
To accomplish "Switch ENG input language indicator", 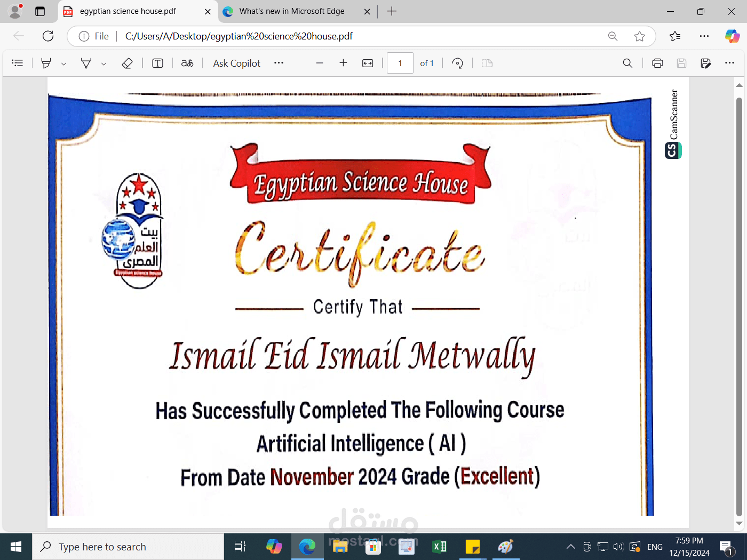I will tap(655, 547).
